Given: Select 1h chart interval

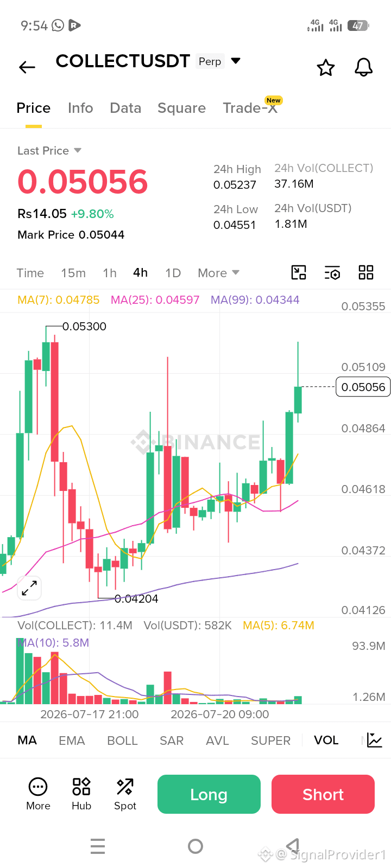Looking at the screenshot, I should tap(110, 273).
